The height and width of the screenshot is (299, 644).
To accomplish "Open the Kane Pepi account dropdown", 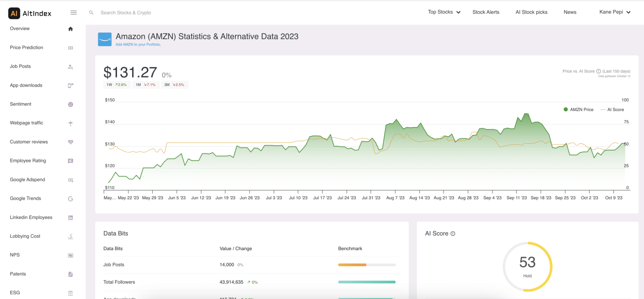I will pos(615,12).
